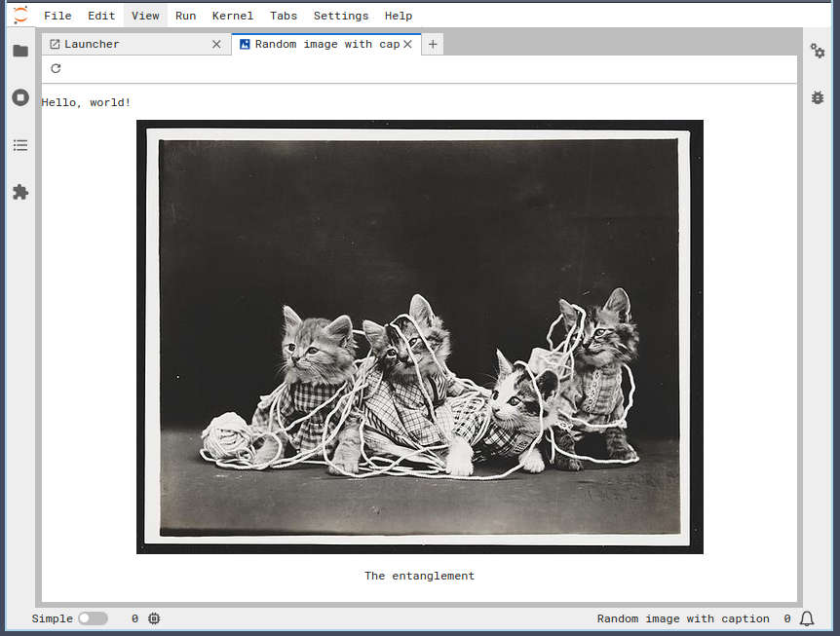Add a new tab with the plus button
The image size is (840, 636).
(x=432, y=44)
